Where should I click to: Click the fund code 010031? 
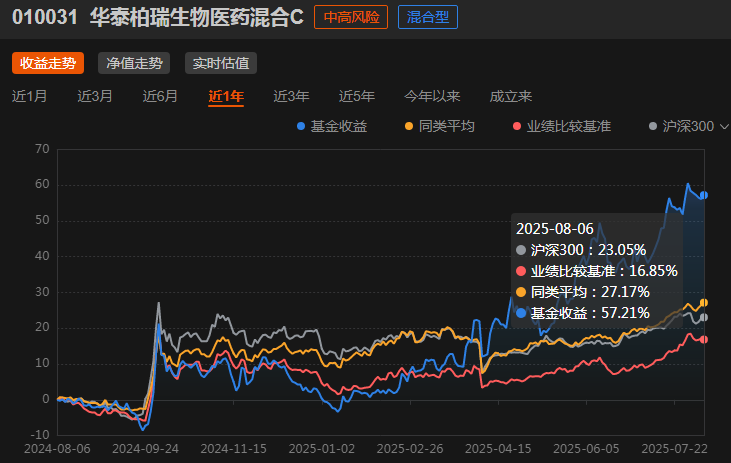tap(45, 17)
